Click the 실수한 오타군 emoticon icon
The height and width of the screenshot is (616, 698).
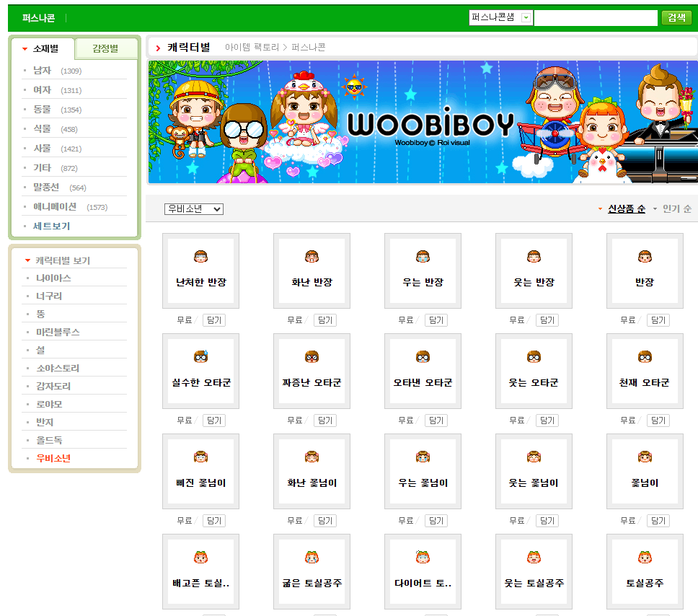pyautogui.click(x=200, y=357)
